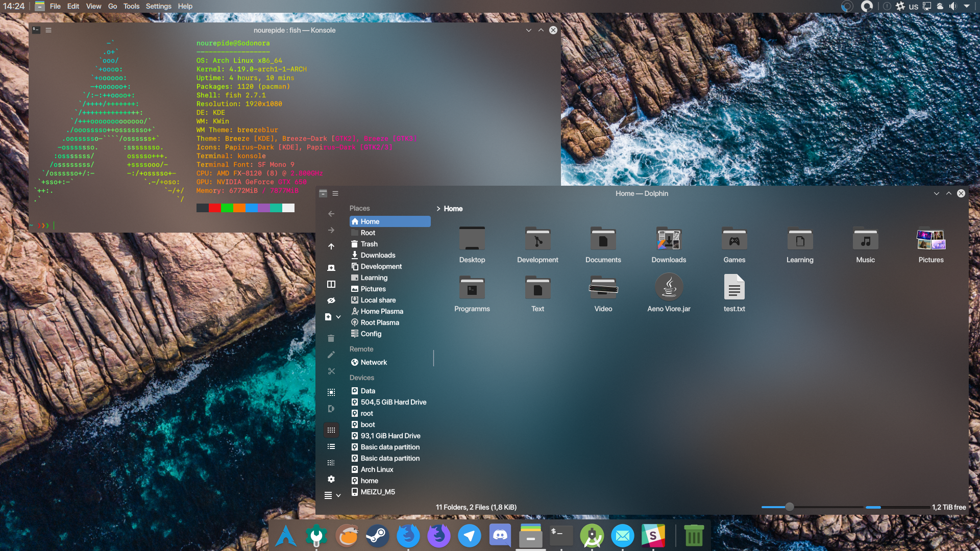The height and width of the screenshot is (551, 980).
Task: Navigate up one folder with the arrow icon
Action: pyautogui.click(x=331, y=246)
